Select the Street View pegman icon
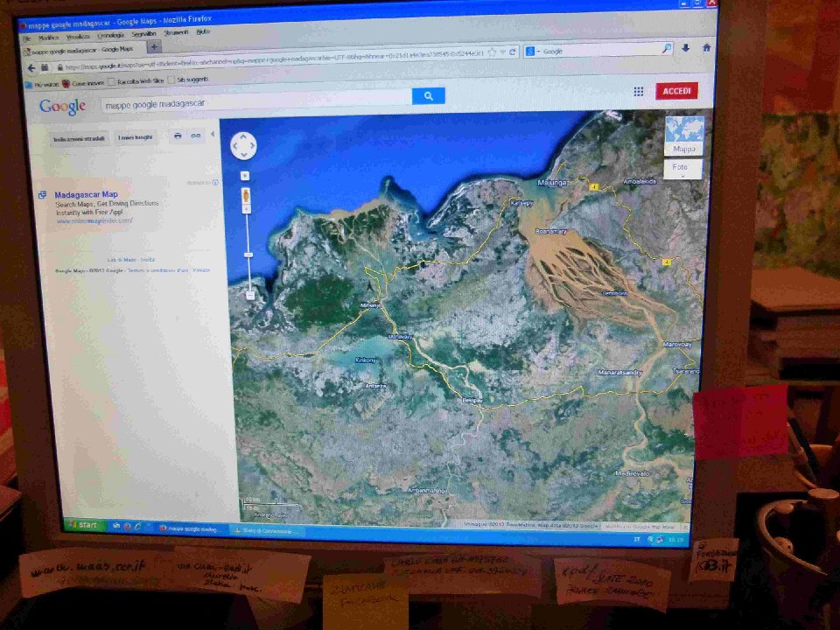The image size is (840, 630). pyautogui.click(x=246, y=195)
